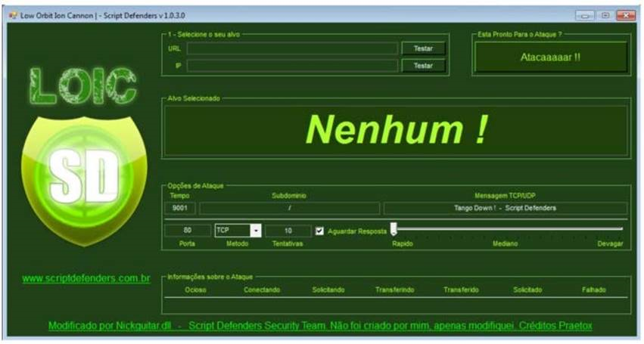Viewport: 644px width, 344px height.
Task: Minimize the Low Orbit Ion Cannon window
Action: coord(584,15)
